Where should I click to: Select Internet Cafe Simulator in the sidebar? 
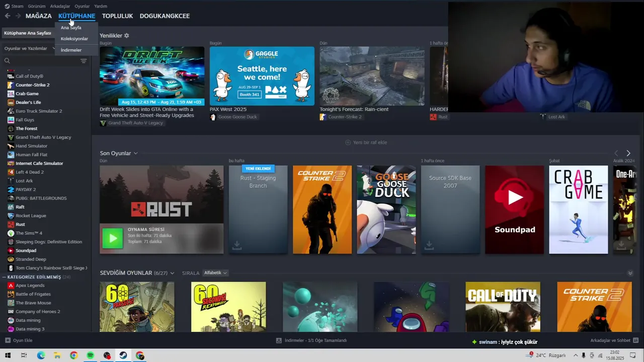pyautogui.click(x=39, y=163)
